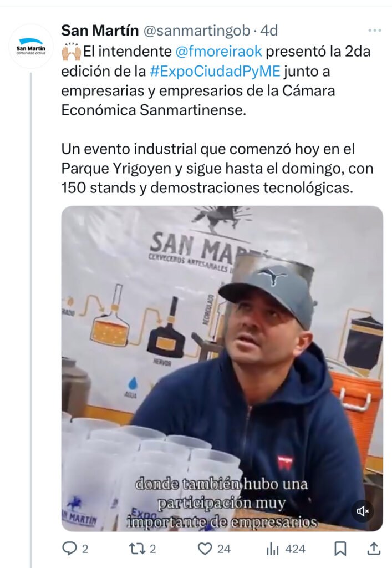Open @sanmartingob handle
Image resolution: width=392 pixels, height=568 pixels.
[197, 31]
